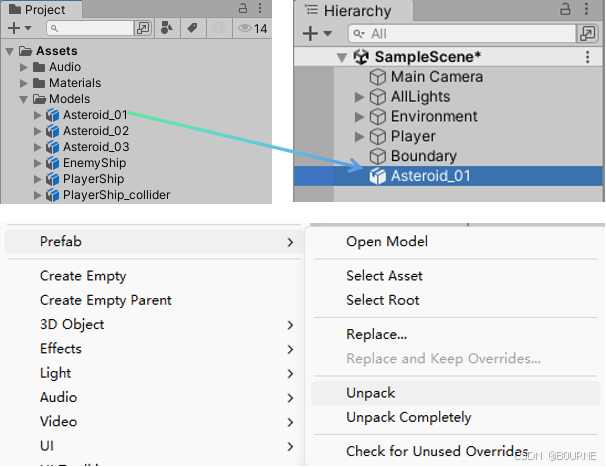Click Open Model in Prefab submenu

[x=387, y=242]
